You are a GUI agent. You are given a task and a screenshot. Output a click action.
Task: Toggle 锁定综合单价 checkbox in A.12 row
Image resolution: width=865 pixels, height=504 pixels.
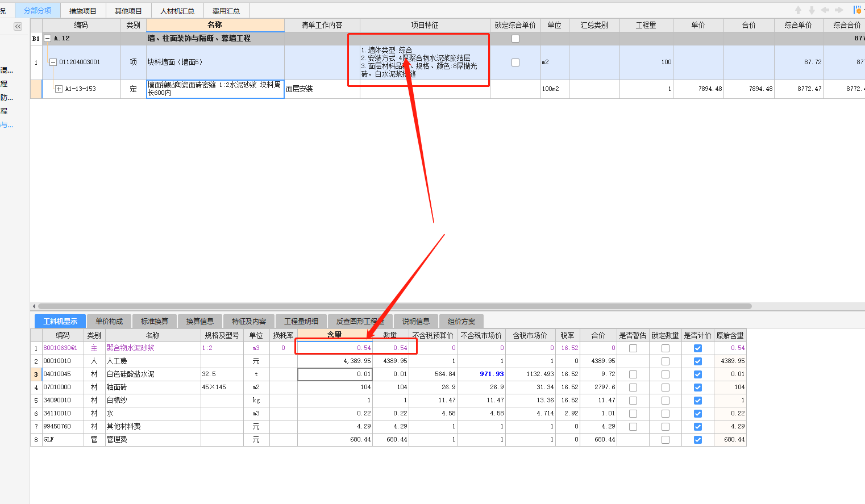[515, 39]
